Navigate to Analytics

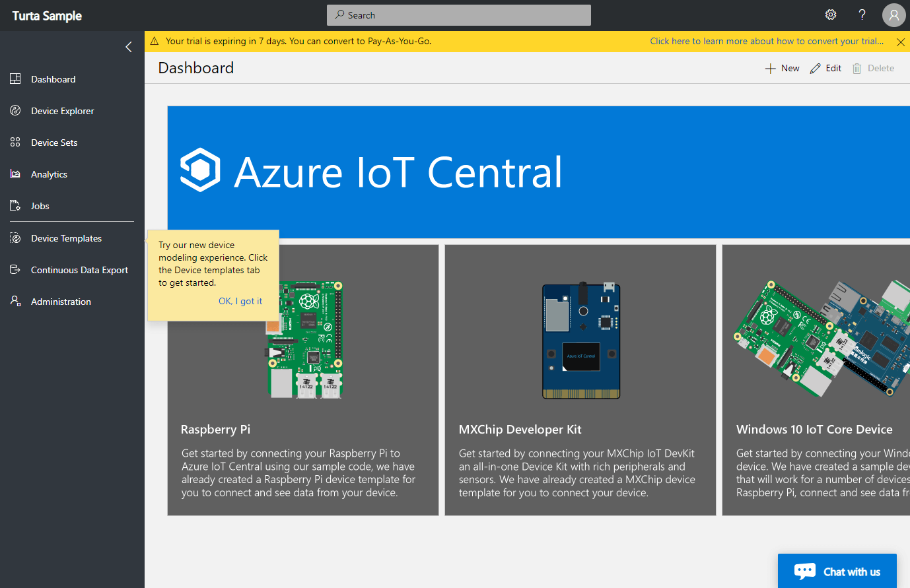(x=49, y=174)
